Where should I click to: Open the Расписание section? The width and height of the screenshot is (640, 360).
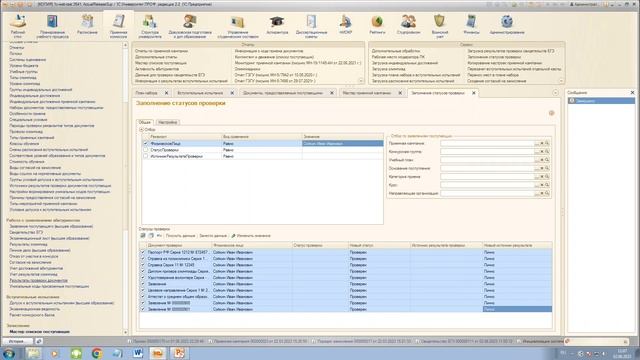coord(87,24)
